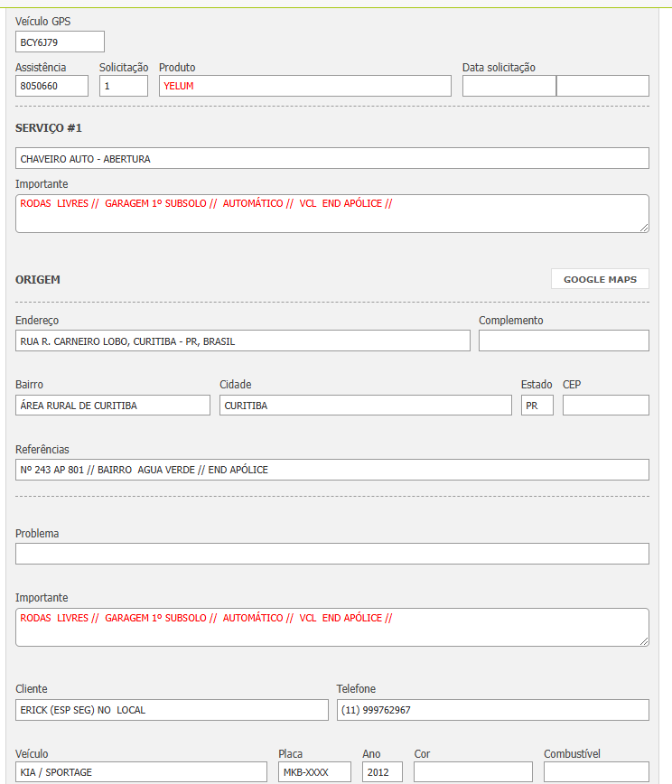
Task: Click the Veículo GPS field showing BCY6J79
Action: [x=60, y=42]
